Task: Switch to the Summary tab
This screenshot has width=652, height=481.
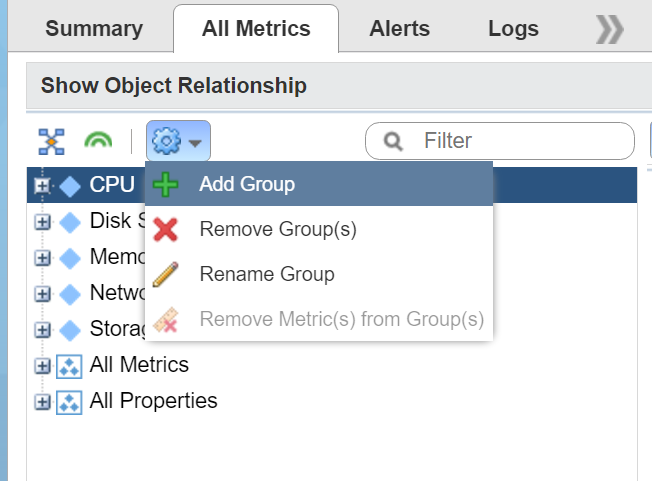Action: pos(94,29)
